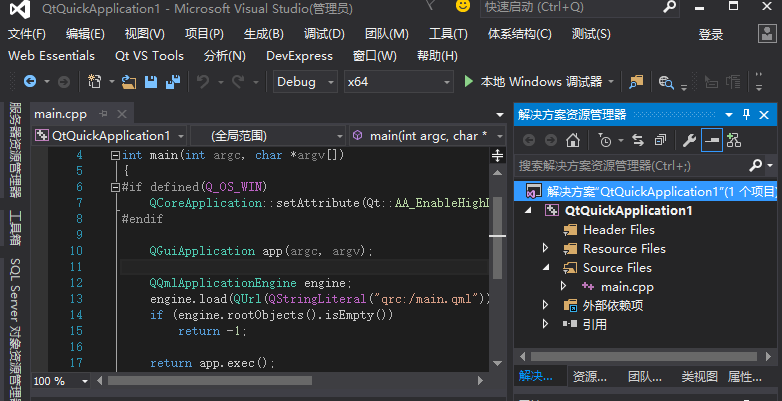The height and width of the screenshot is (401, 782).
Task: Click the Open File folder icon in the toolbar
Action: tap(129, 81)
